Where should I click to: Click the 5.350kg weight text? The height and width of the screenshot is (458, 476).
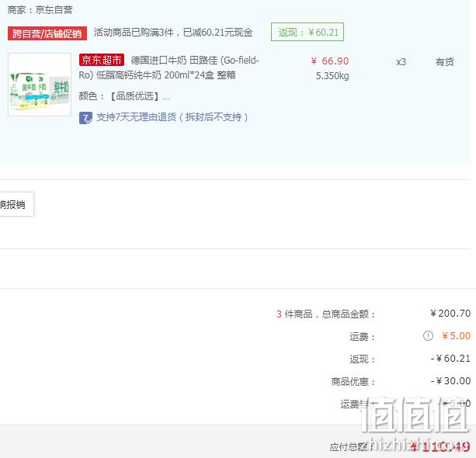click(332, 76)
